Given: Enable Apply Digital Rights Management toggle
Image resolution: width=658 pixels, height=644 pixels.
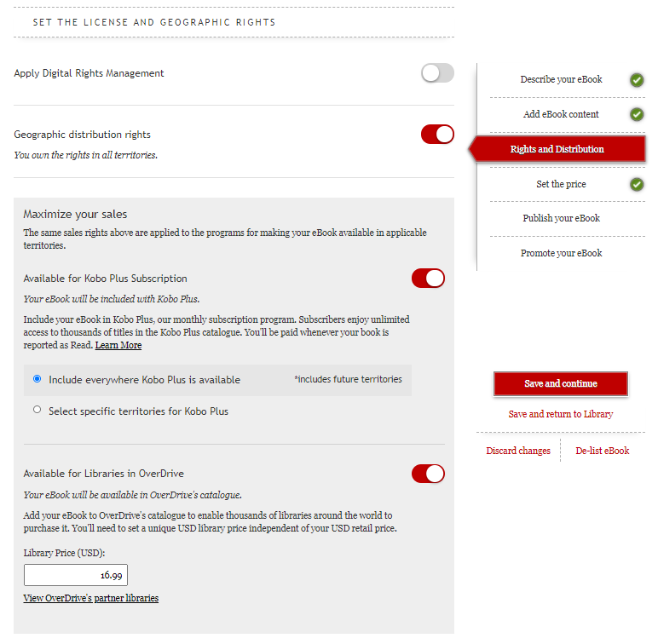Looking at the screenshot, I should 437,73.
